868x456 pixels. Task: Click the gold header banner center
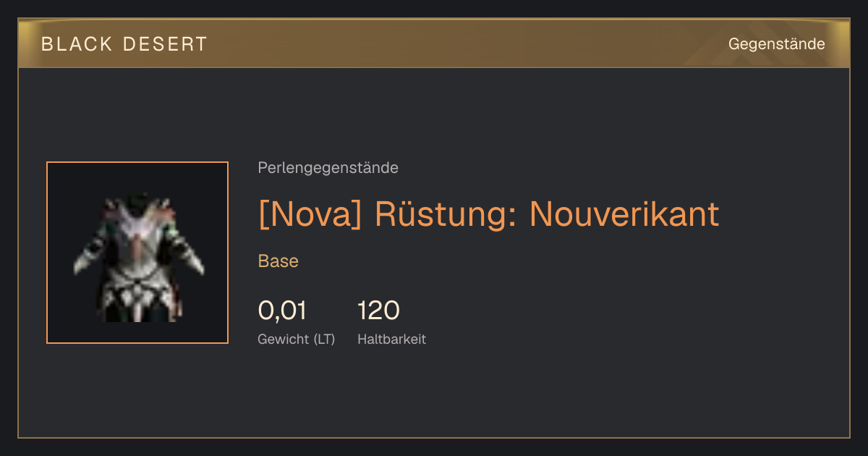pyautogui.click(x=434, y=43)
